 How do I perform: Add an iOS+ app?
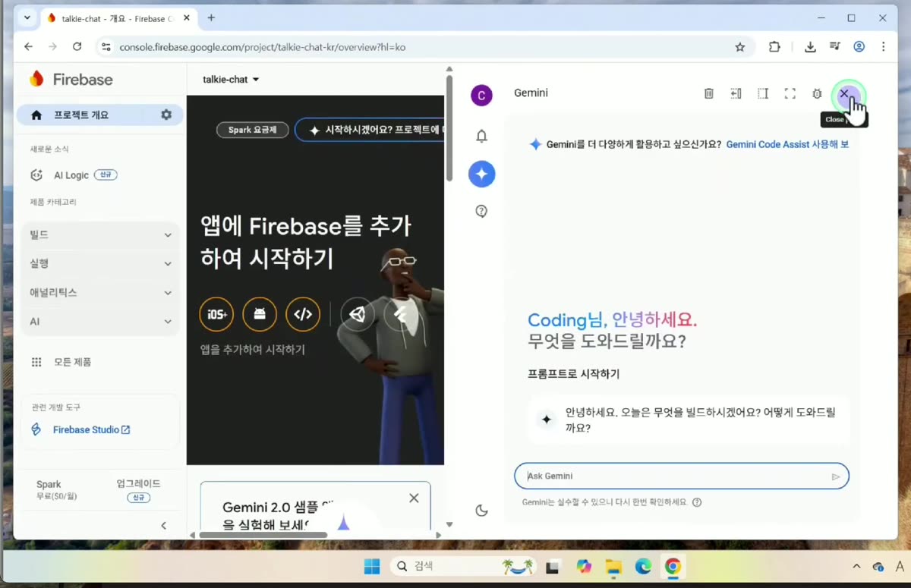point(216,314)
